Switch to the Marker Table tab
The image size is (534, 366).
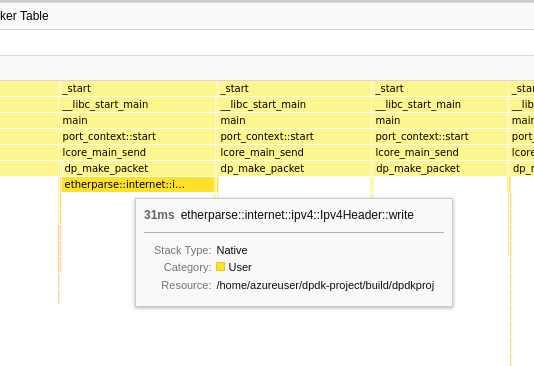[x=24, y=16]
